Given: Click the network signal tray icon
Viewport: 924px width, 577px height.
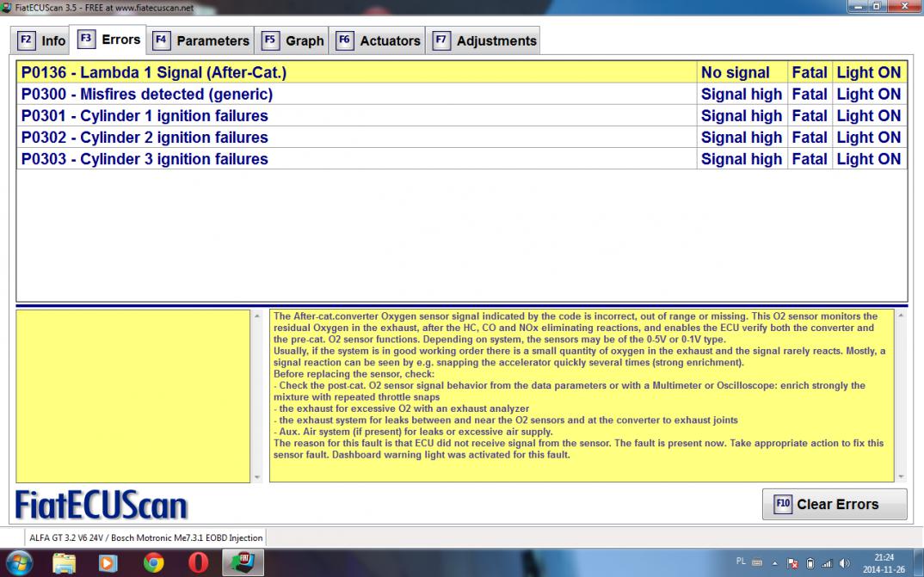Looking at the screenshot, I should (x=827, y=563).
